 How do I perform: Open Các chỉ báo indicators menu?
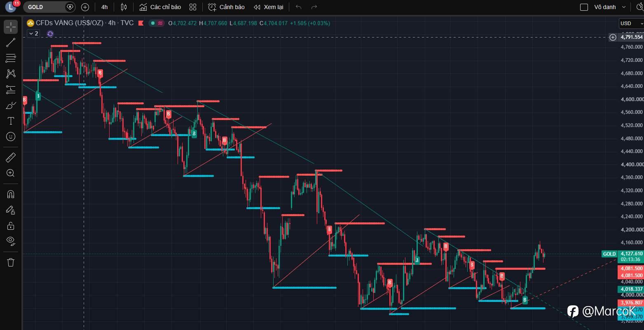tap(160, 7)
